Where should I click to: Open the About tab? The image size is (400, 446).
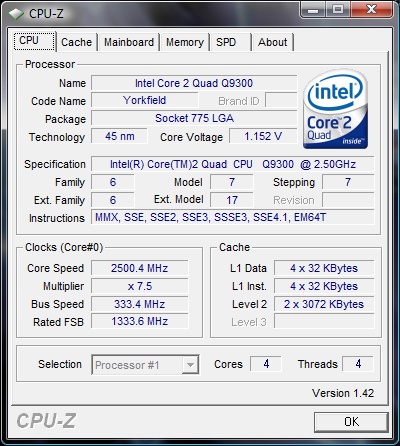tap(273, 42)
